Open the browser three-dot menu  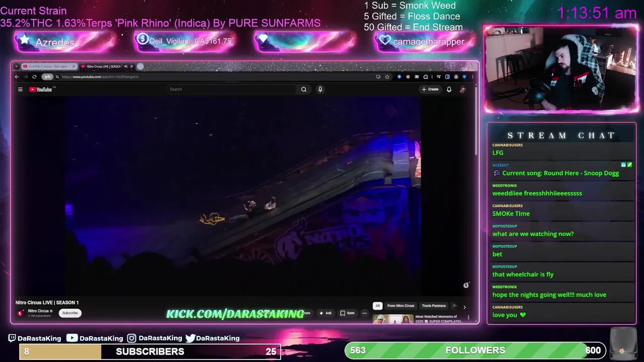click(472, 77)
